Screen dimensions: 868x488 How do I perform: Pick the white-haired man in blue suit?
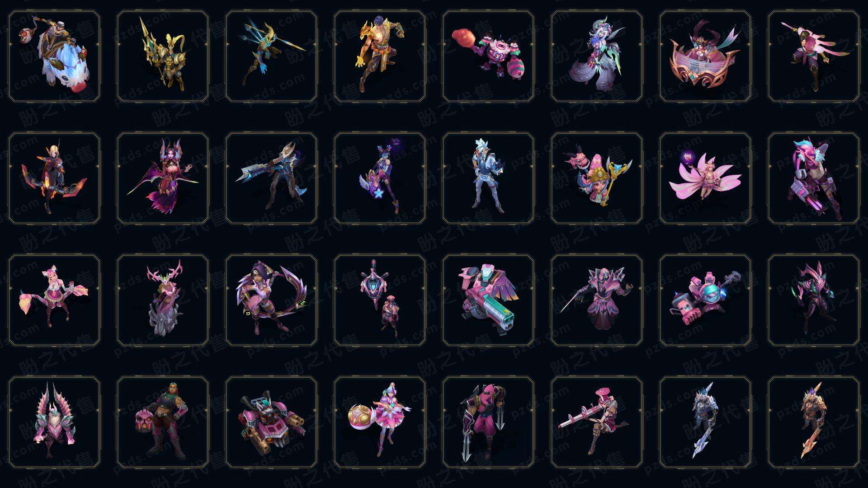(488, 178)
